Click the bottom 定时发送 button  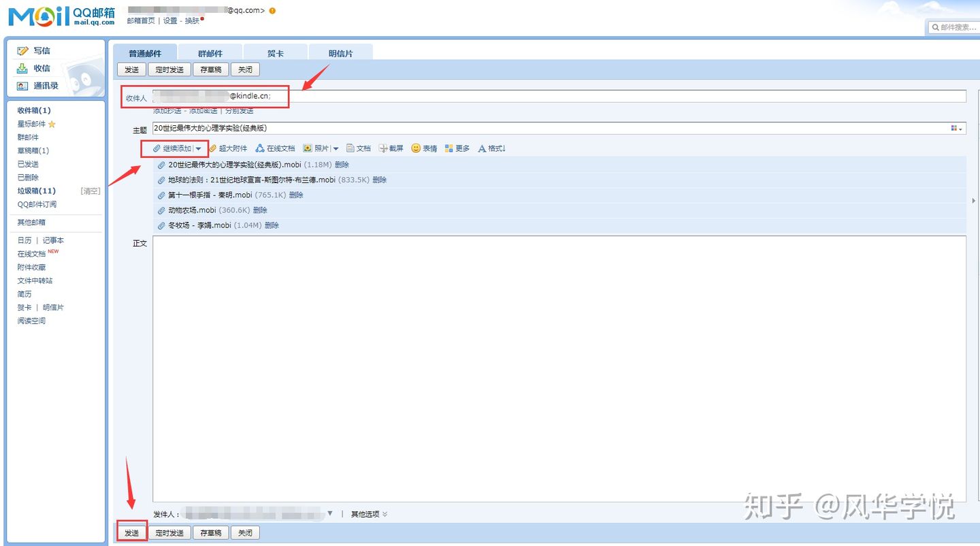coord(169,532)
